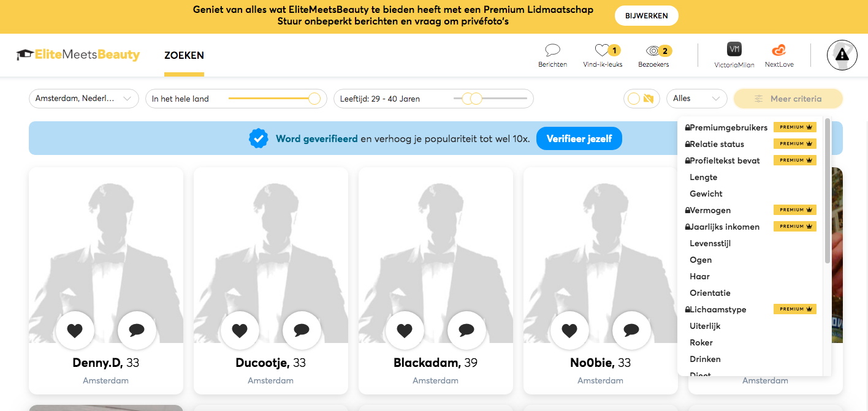The image size is (868, 411).
Task: Choose Levensstijl from the criteria menu
Action: [710, 243]
